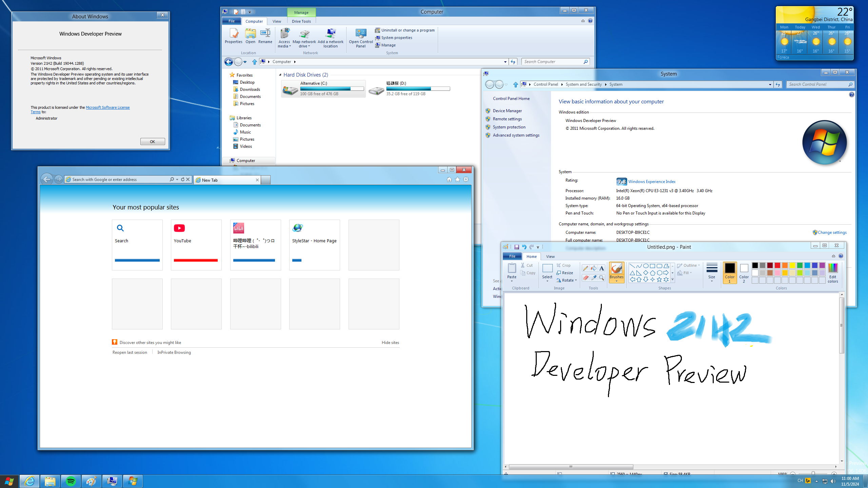Select the New Tab browser tab
This screenshot has height=488, width=868.
[x=226, y=180]
